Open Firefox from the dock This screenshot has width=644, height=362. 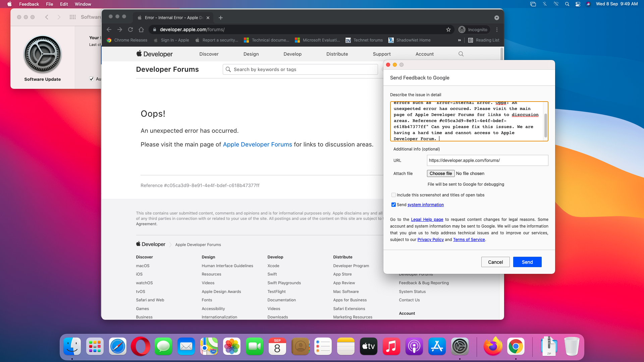[x=493, y=347]
